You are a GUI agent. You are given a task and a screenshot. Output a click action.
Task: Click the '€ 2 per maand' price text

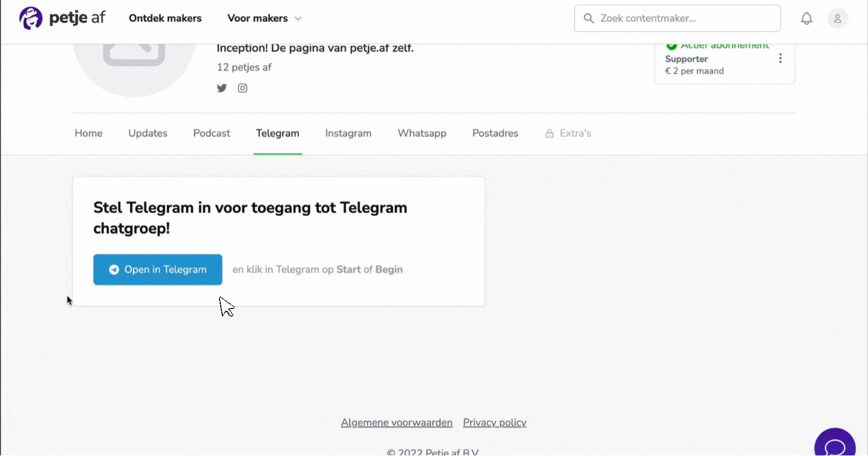(694, 71)
